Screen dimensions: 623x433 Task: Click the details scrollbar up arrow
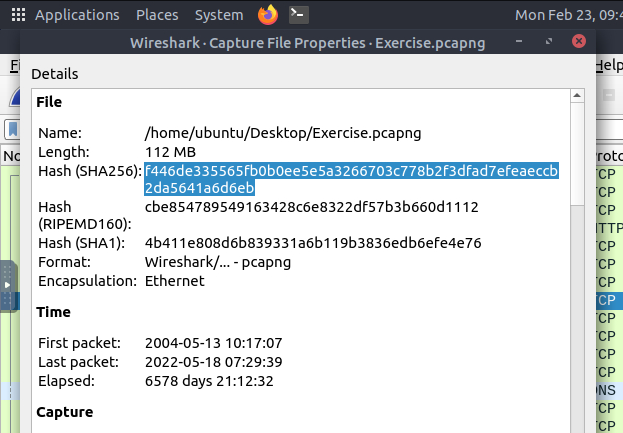point(577,95)
